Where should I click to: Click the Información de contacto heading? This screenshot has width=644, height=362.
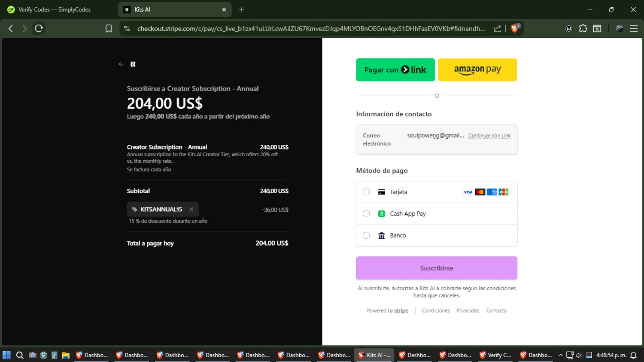(x=394, y=114)
